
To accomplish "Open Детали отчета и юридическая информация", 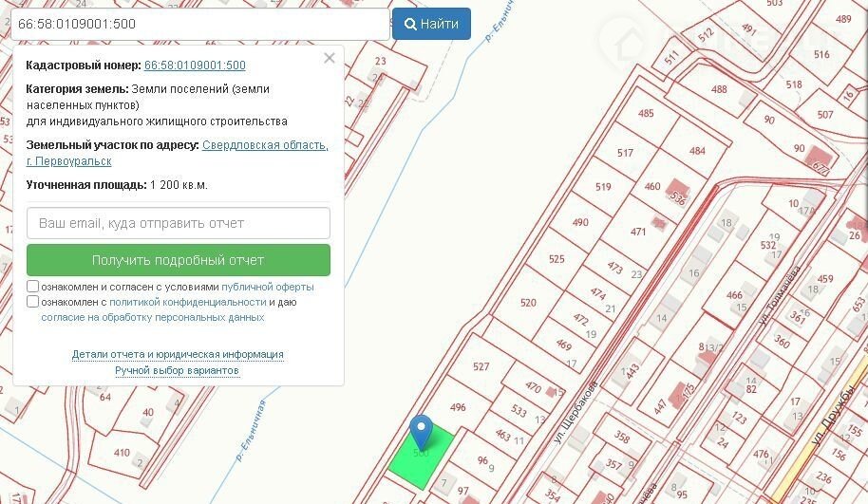I will coord(178,354).
